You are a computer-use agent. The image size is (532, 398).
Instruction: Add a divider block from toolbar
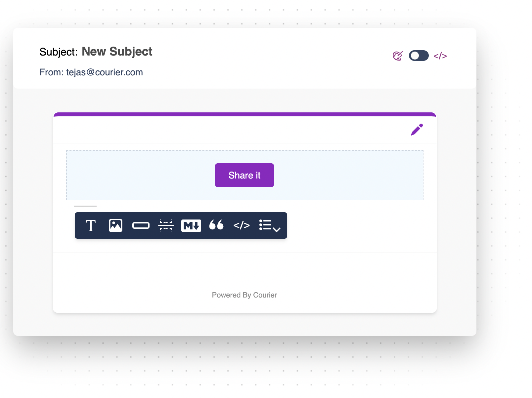click(166, 226)
